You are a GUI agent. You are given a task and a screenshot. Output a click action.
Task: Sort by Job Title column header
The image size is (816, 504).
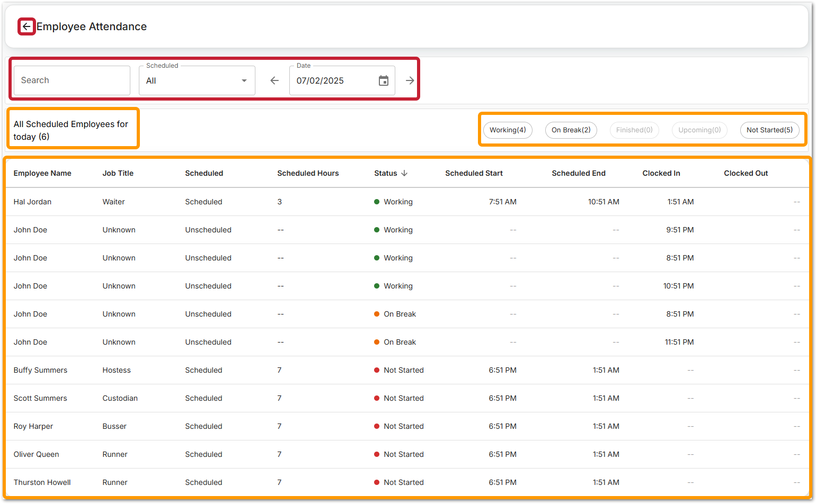click(x=118, y=173)
